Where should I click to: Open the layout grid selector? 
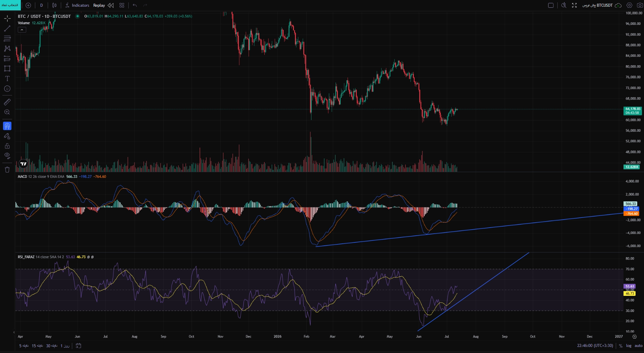(x=122, y=5)
